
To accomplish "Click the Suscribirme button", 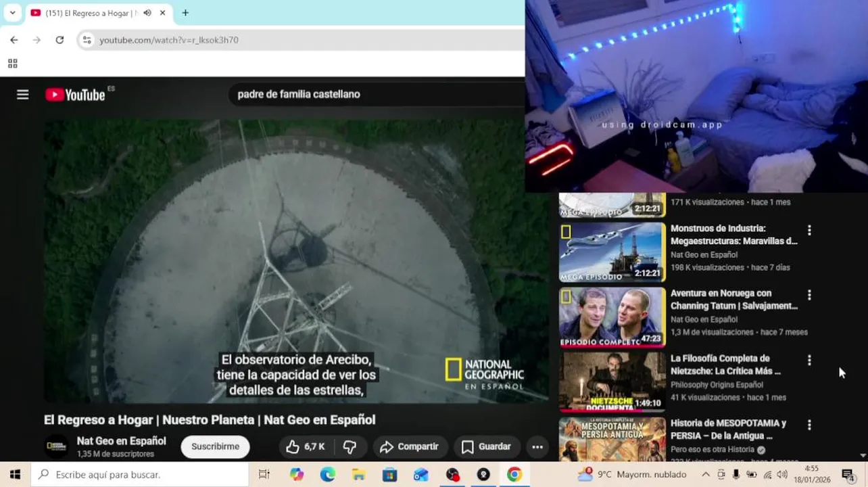I will (215, 446).
